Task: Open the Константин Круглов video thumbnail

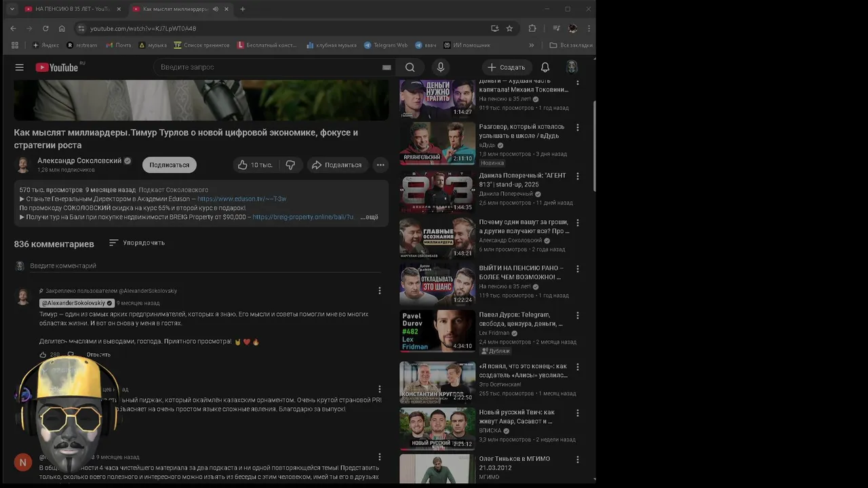Action: click(x=437, y=382)
